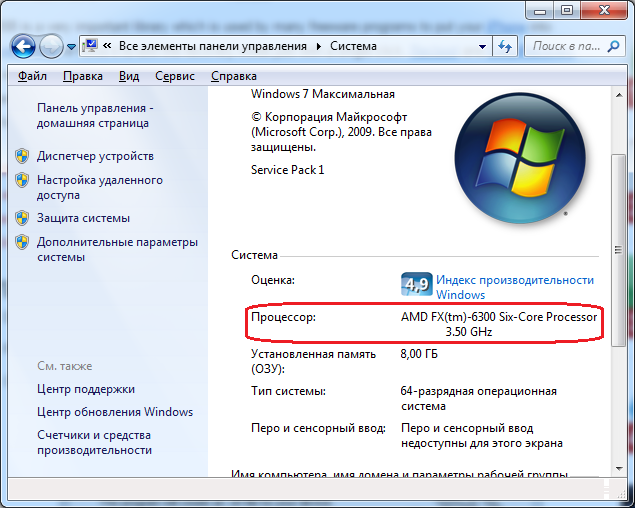Click the Forward navigation arrow button
635x508 pixels.
coord(51,47)
